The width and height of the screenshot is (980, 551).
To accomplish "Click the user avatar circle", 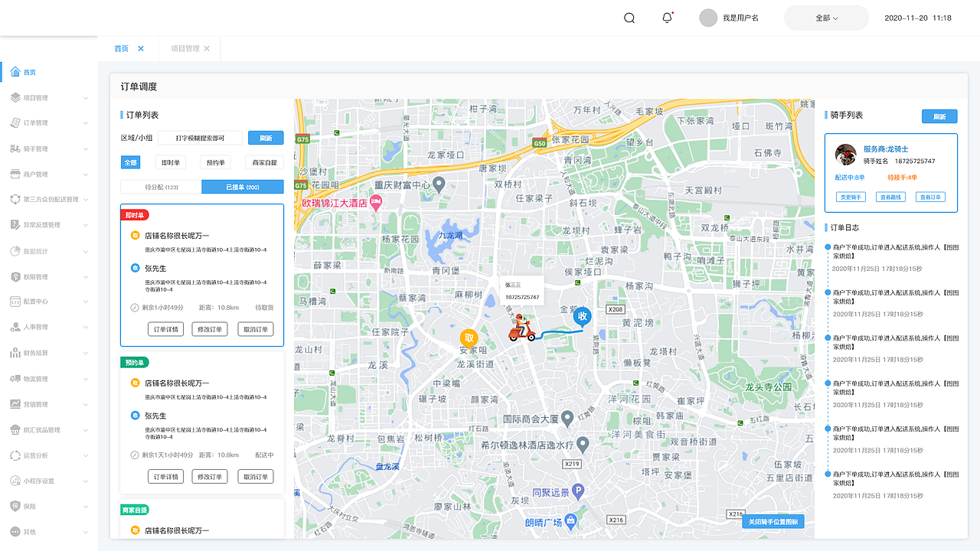I will [x=709, y=18].
